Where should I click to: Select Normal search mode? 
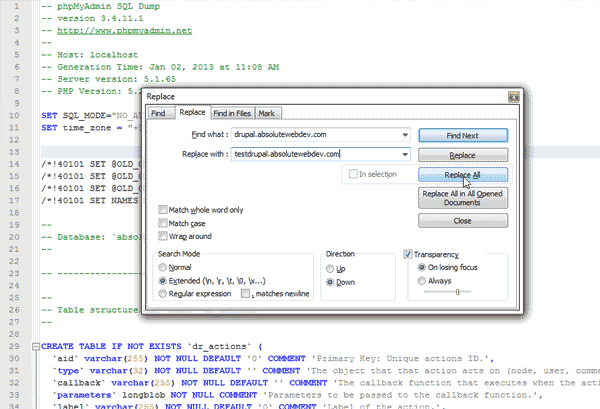tap(163, 269)
